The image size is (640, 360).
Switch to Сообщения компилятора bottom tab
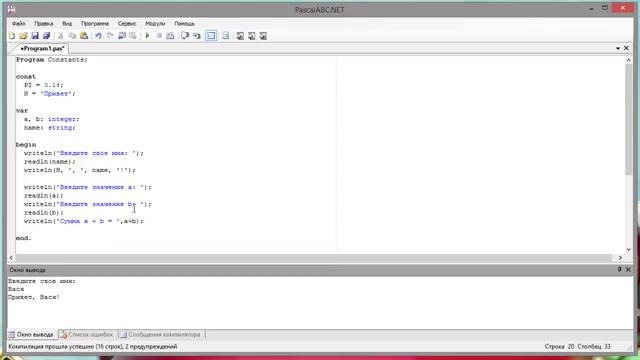coord(161,335)
